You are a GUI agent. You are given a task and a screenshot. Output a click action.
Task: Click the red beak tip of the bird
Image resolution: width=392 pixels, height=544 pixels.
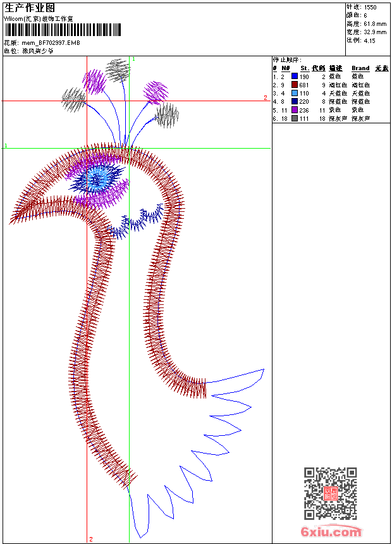(14, 219)
